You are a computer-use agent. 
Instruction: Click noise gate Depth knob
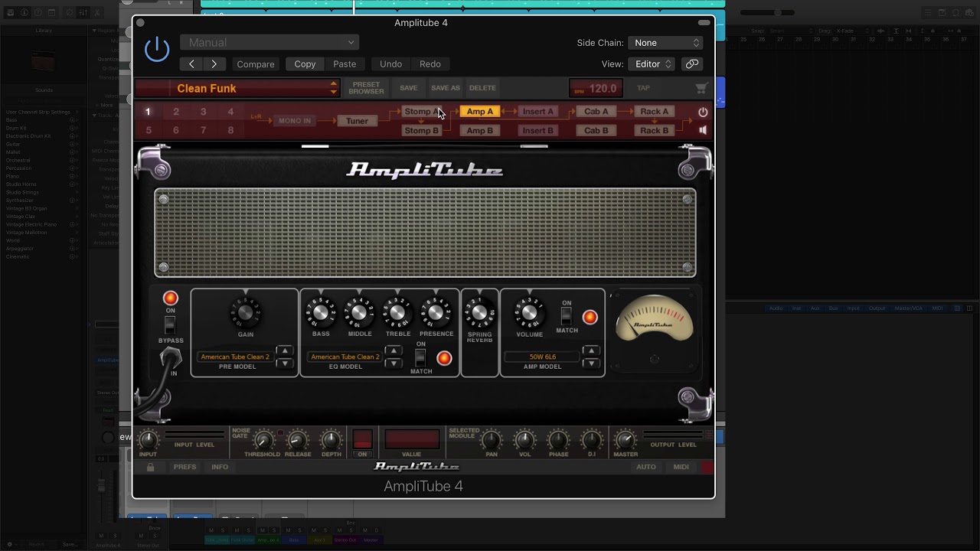click(331, 440)
